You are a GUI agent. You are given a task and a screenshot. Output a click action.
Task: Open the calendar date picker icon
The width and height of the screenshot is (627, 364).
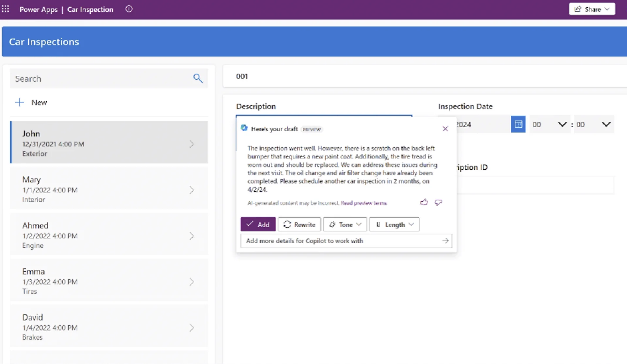pyautogui.click(x=518, y=124)
